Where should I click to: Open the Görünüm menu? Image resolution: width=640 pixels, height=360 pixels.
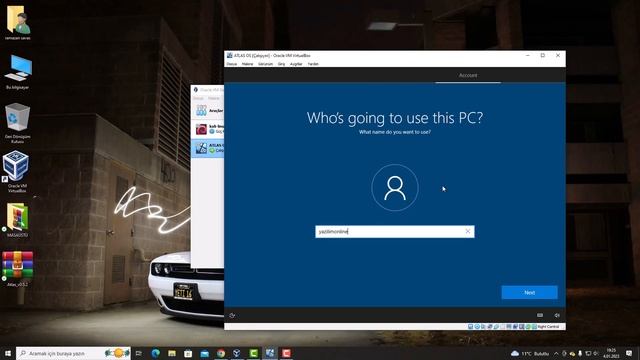click(265, 64)
